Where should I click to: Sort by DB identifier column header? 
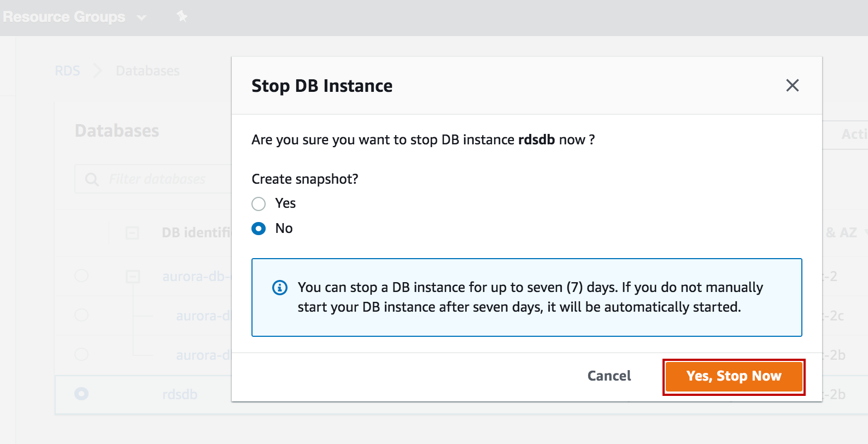coord(197,232)
